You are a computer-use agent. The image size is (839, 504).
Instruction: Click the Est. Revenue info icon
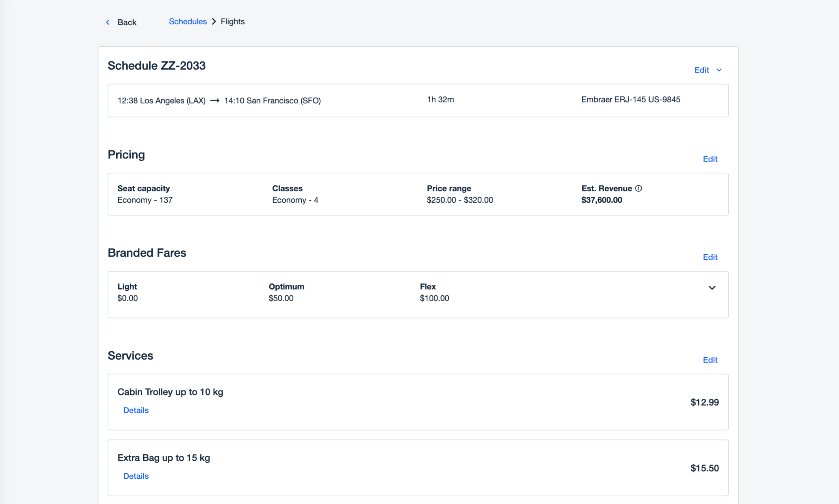coord(638,188)
